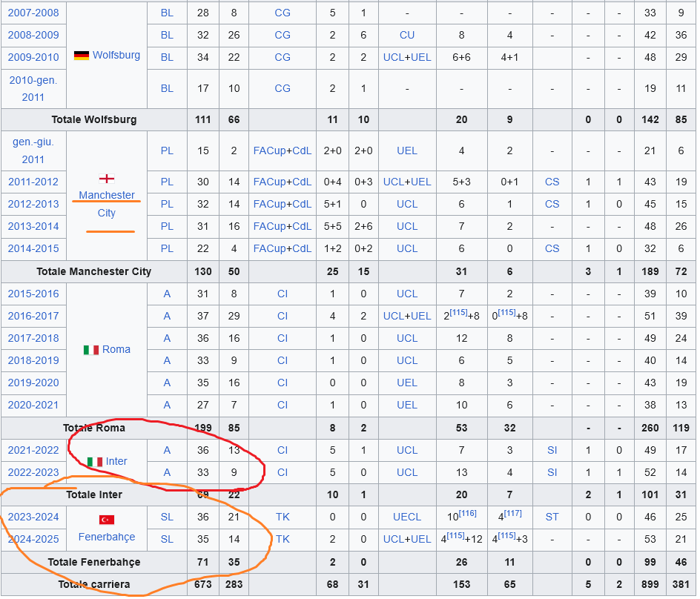Open the gen.-giu. 2011 season link
This screenshot has width=700, height=599.
33,151
